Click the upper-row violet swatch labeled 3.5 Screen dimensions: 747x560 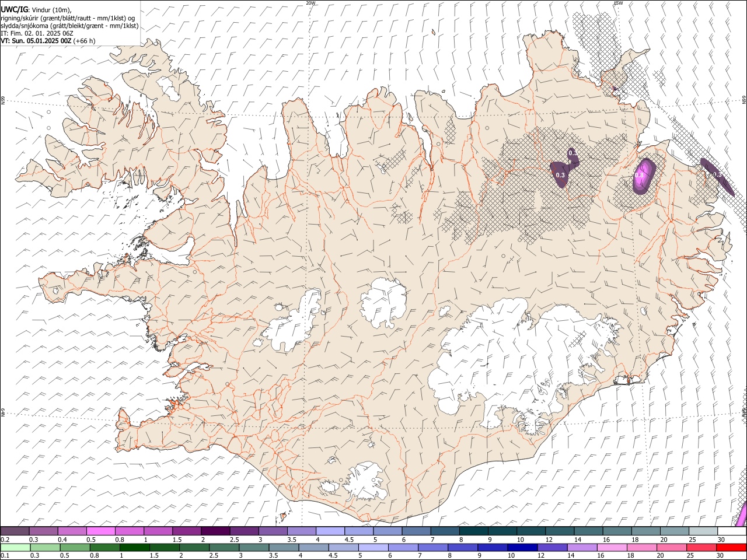pos(301,531)
